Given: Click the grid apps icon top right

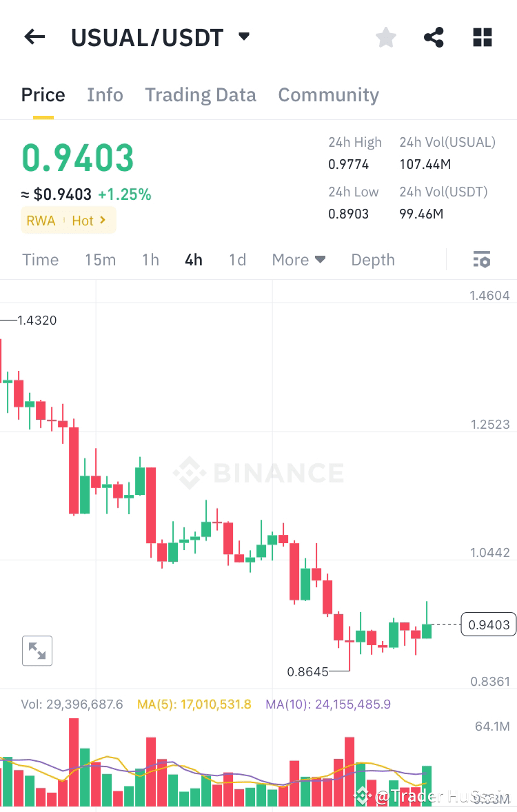Looking at the screenshot, I should [482, 37].
